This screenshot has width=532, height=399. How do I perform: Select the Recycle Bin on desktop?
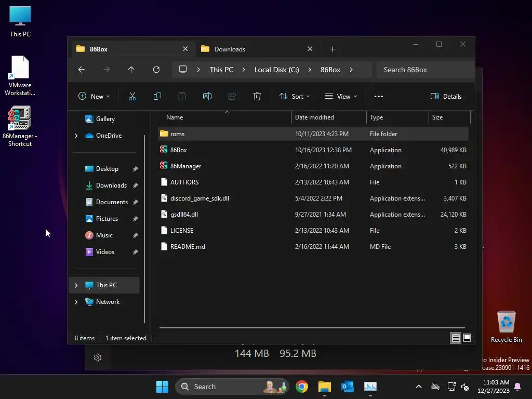tap(506, 327)
